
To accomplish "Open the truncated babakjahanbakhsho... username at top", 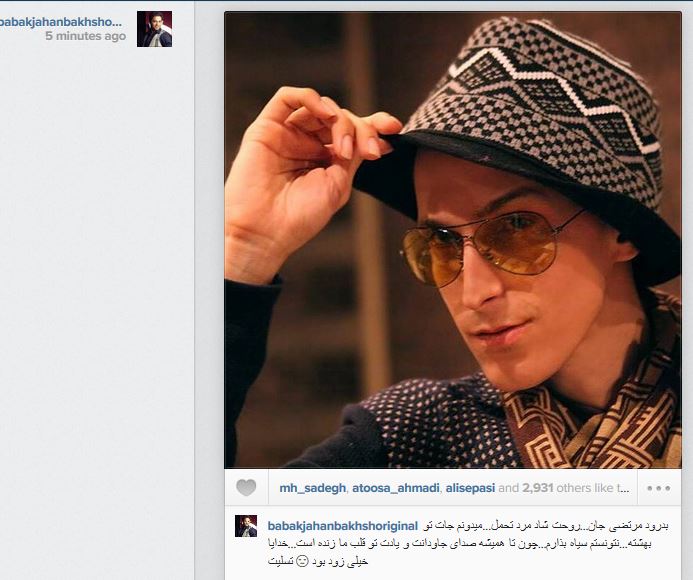I will point(61,22).
